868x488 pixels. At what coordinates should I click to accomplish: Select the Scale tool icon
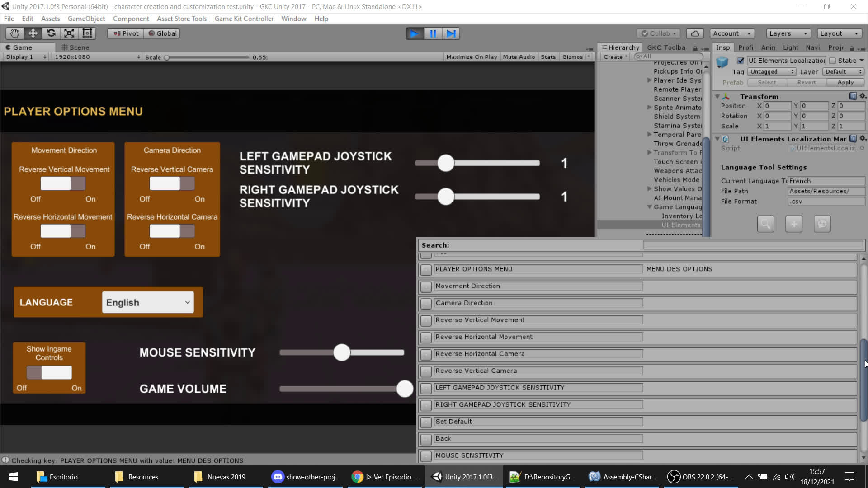pos(69,33)
